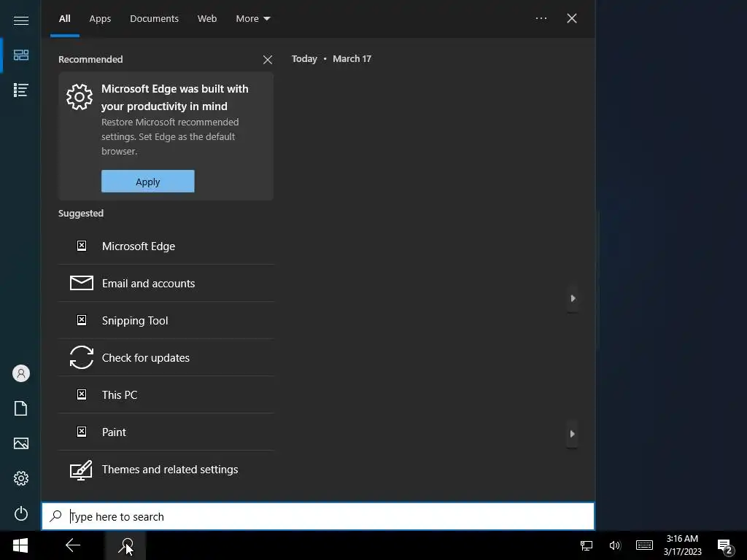Open the Documents folder icon in sidebar
Image resolution: width=747 pixels, height=560 pixels.
point(21,408)
